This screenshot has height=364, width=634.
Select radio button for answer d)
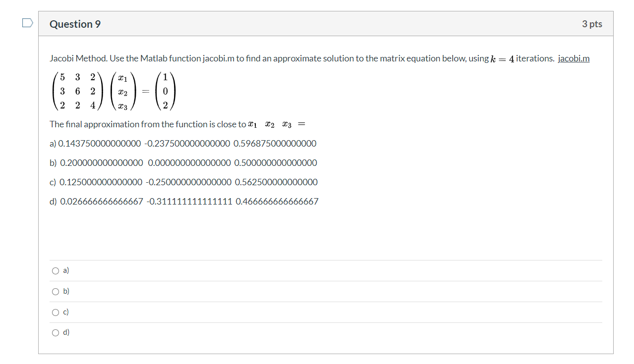click(x=56, y=332)
